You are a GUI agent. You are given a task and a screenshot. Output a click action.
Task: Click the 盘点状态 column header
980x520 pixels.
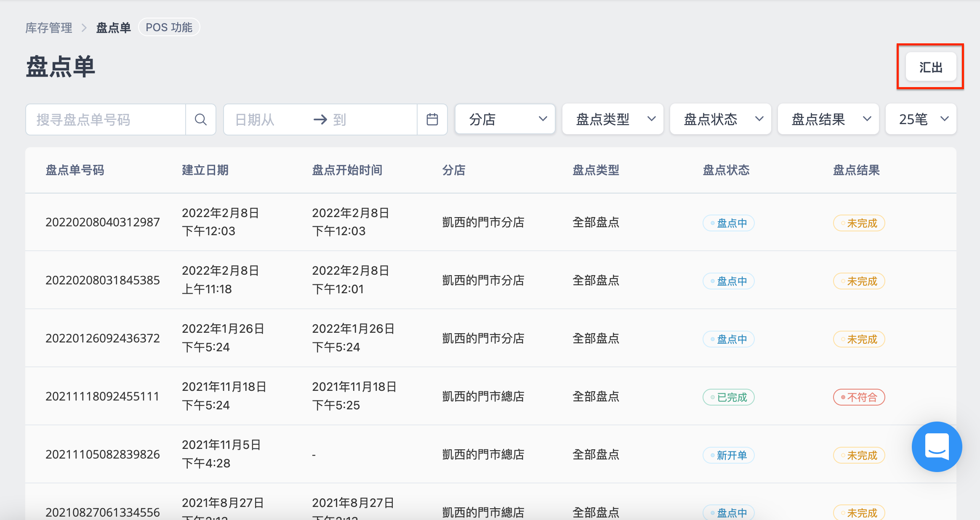pyautogui.click(x=726, y=170)
